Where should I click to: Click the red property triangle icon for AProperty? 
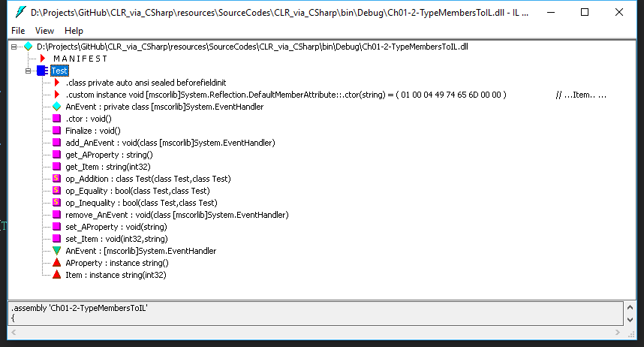click(56, 263)
